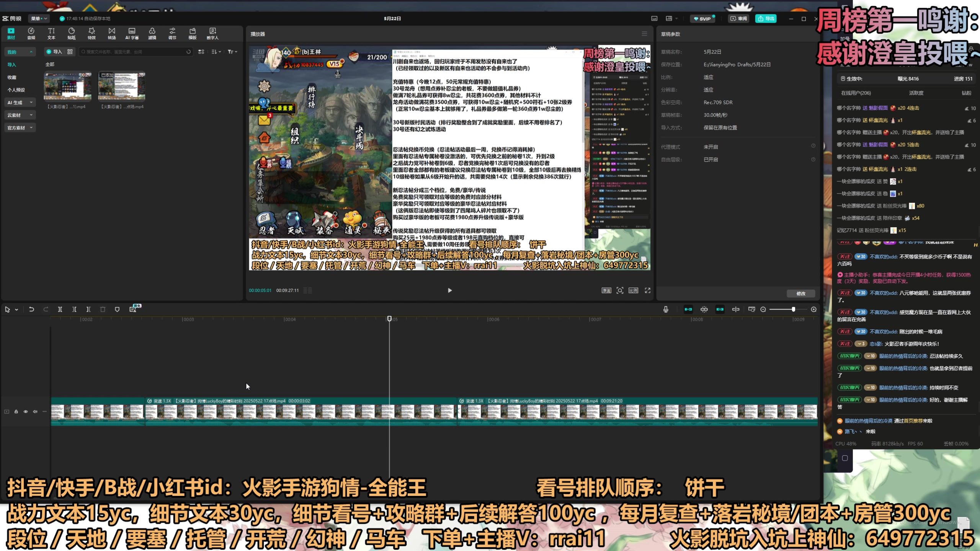Expand the 官方素材 section
This screenshot has width=980, height=551.
click(20, 127)
